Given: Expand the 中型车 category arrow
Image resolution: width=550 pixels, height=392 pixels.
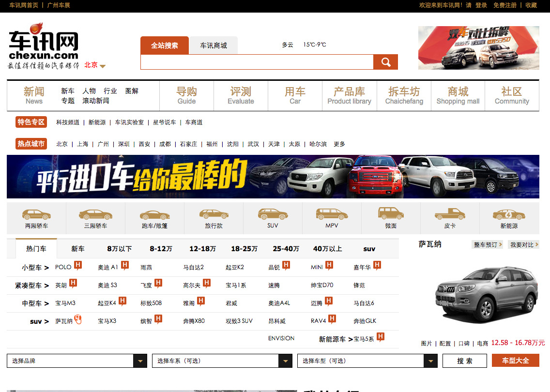Looking at the screenshot, I should click(46, 303).
